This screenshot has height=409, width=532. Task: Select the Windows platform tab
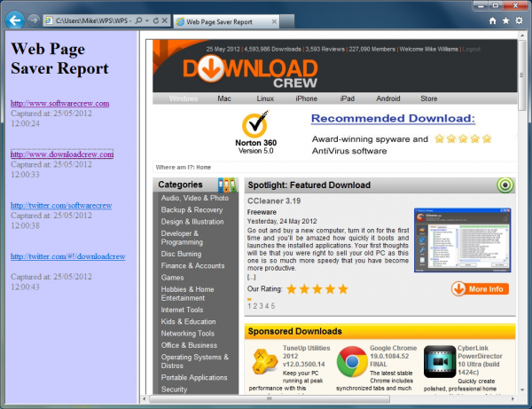tap(184, 98)
